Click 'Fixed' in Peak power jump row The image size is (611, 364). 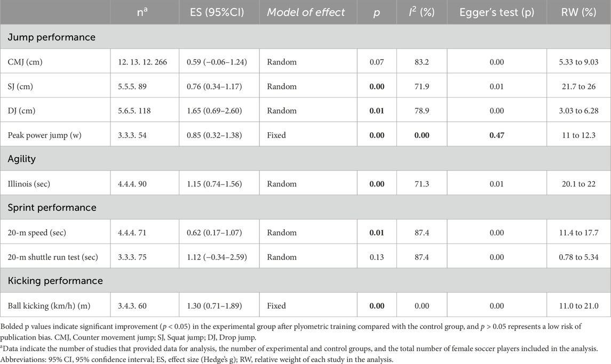pyautogui.click(x=276, y=135)
